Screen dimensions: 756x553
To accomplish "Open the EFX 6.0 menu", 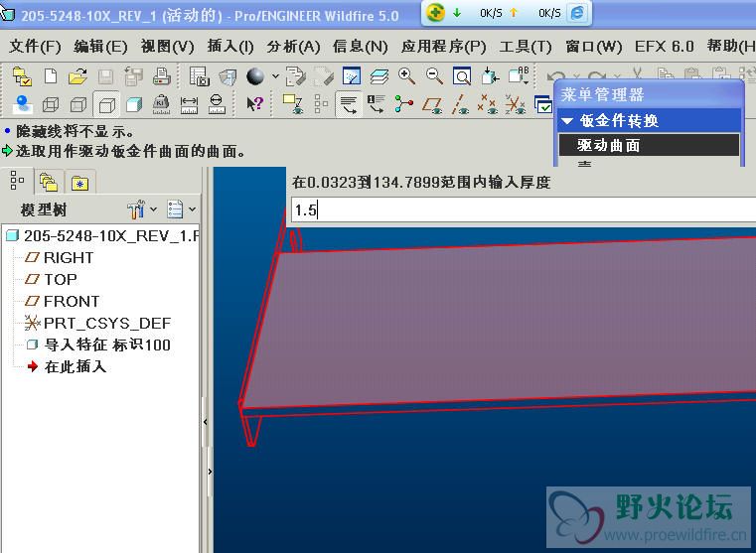I will coord(664,47).
